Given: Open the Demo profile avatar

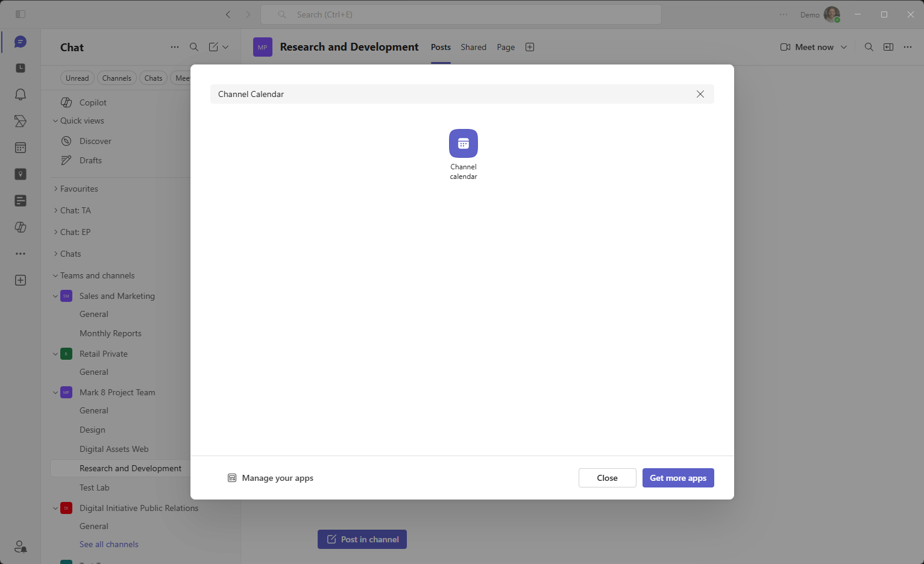Looking at the screenshot, I should (x=832, y=14).
